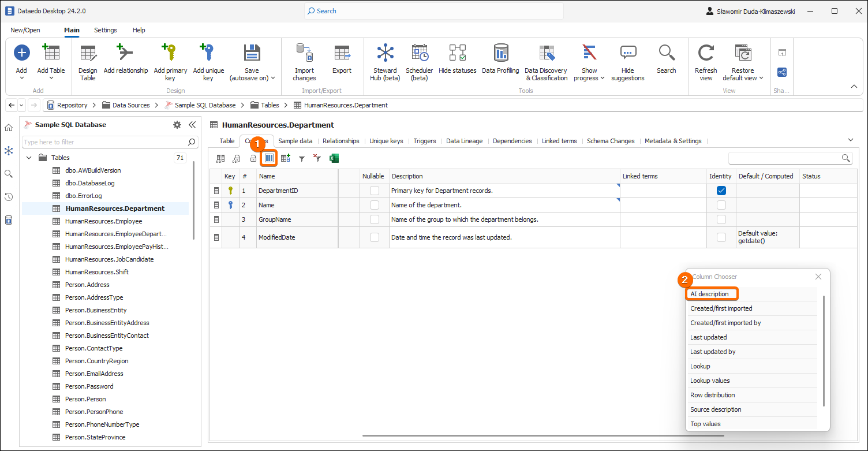Open the Settings ribbon tab
This screenshot has height=451, width=868.
click(106, 30)
